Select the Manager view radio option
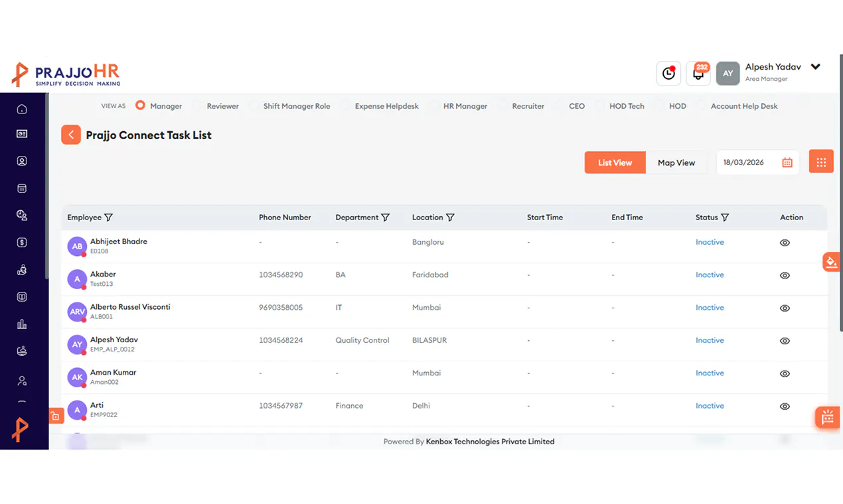Image resolution: width=843 pixels, height=504 pixels. 140,105
